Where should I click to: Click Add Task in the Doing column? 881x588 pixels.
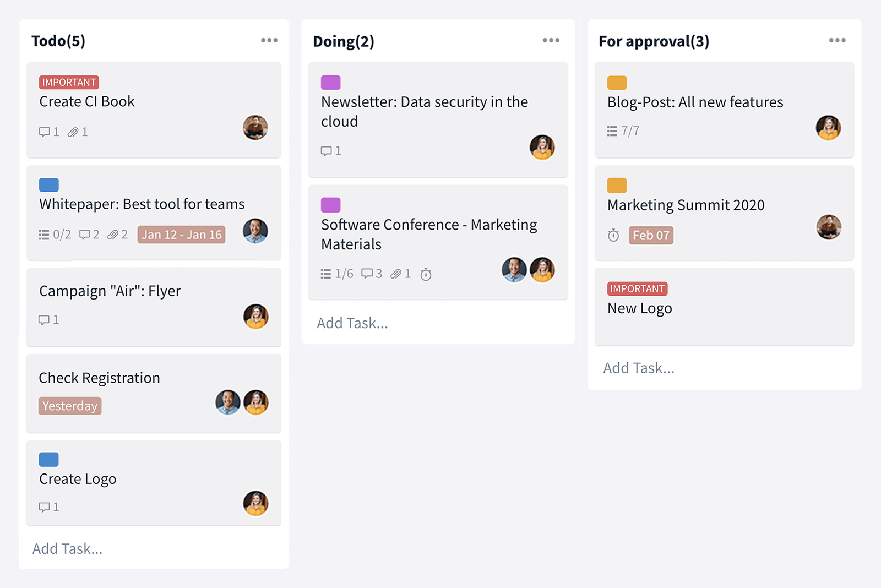pos(352,323)
